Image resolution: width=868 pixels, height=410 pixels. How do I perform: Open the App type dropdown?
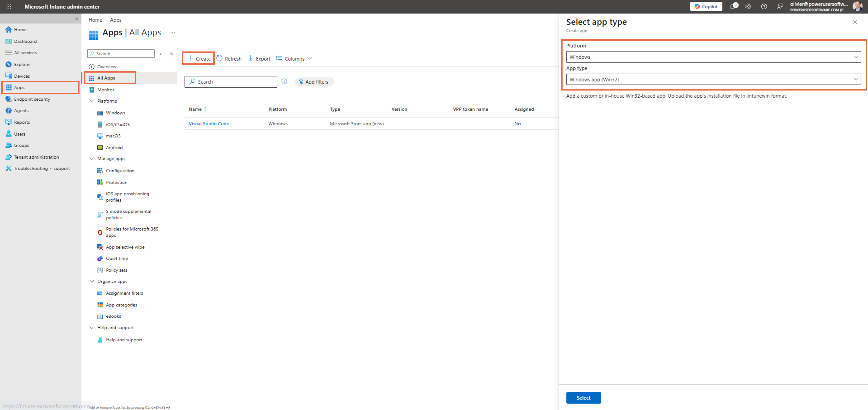(x=713, y=79)
